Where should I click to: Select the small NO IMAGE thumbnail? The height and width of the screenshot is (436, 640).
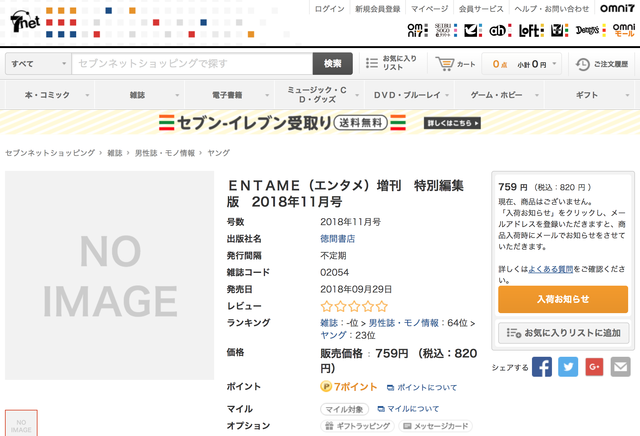pos(21,423)
